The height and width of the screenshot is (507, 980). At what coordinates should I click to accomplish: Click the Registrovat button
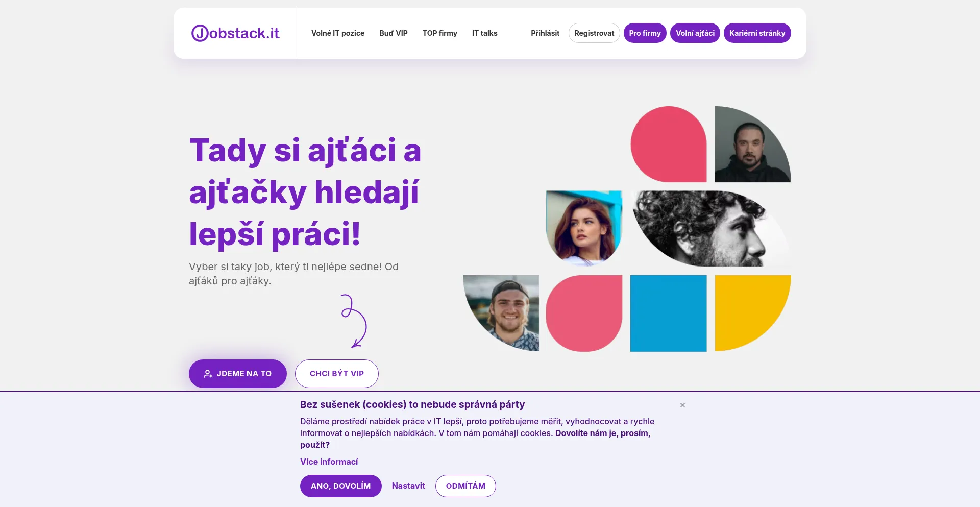coord(594,33)
